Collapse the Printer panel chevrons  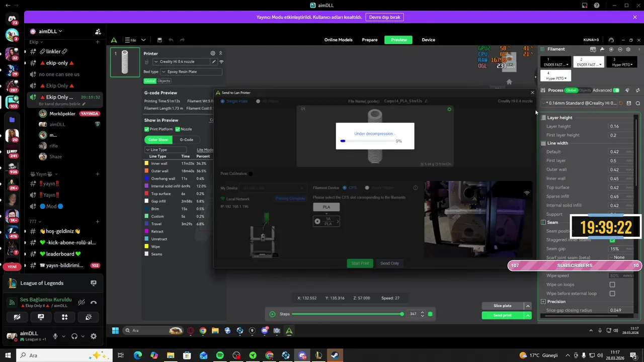[220, 53]
